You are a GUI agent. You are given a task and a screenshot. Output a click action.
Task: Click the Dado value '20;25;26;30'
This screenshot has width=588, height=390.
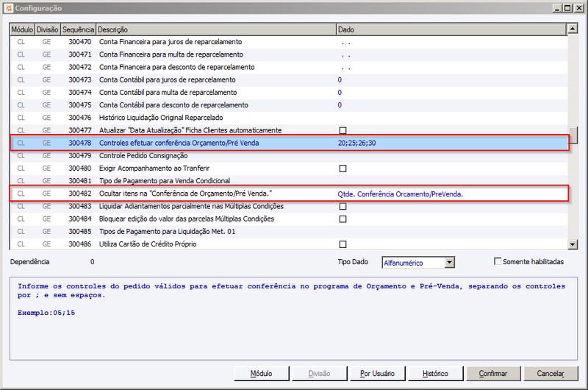tap(356, 143)
